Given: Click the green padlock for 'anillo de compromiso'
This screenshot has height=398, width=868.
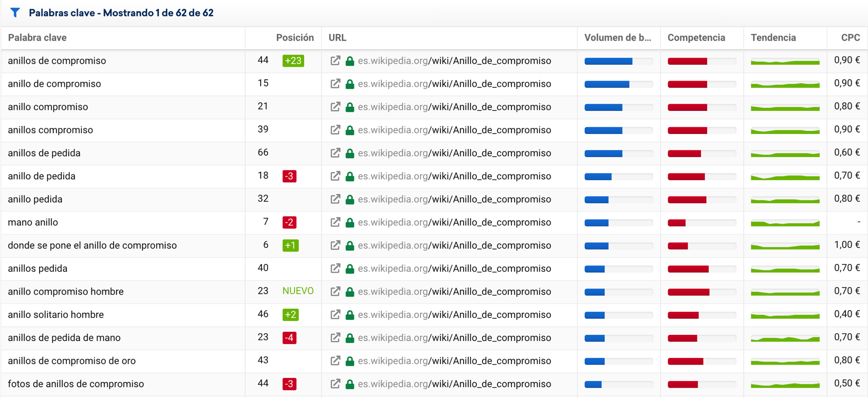Looking at the screenshot, I should [350, 84].
